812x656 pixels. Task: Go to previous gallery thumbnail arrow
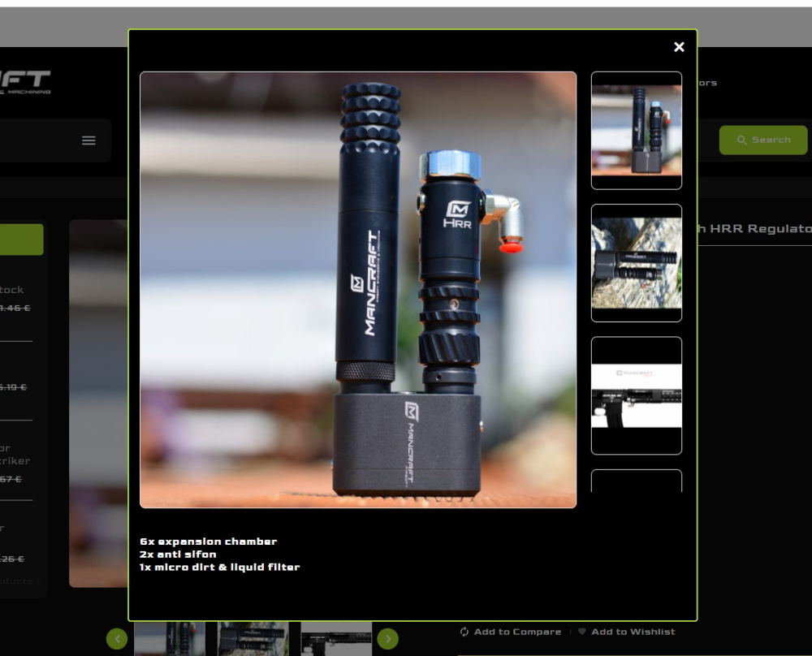pyautogui.click(x=117, y=639)
